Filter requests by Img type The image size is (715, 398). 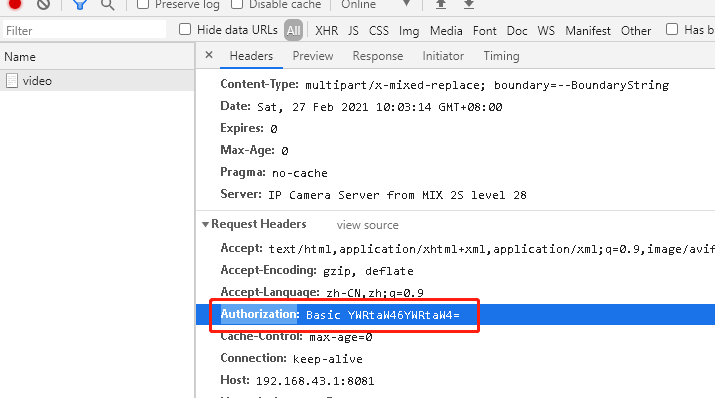pyautogui.click(x=409, y=31)
